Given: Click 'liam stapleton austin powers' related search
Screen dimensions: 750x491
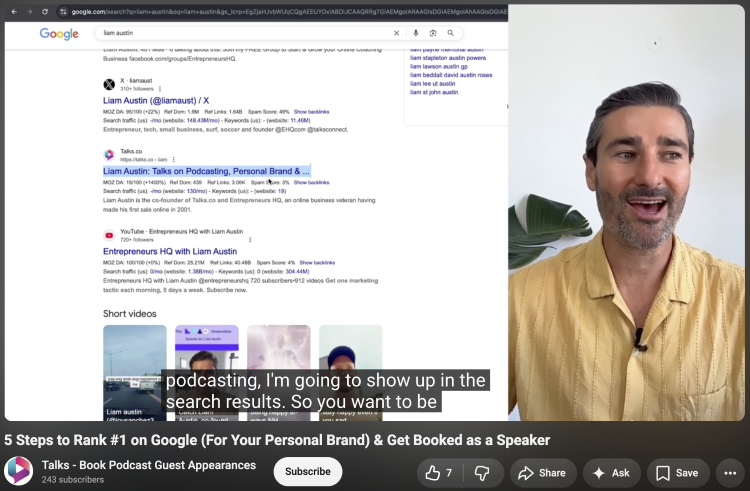Looking at the screenshot, I should [448, 58].
